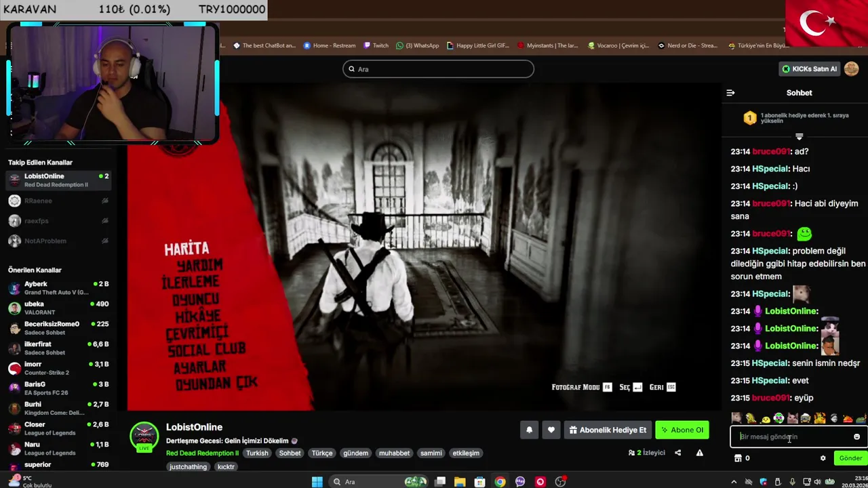Click the 2 İzleyici viewer count

[x=647, y=453]
